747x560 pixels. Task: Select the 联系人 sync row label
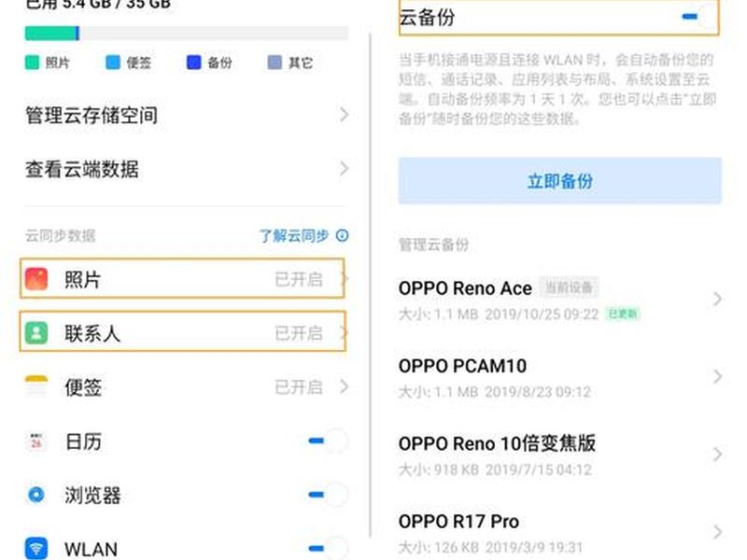[x=92, y=333]
